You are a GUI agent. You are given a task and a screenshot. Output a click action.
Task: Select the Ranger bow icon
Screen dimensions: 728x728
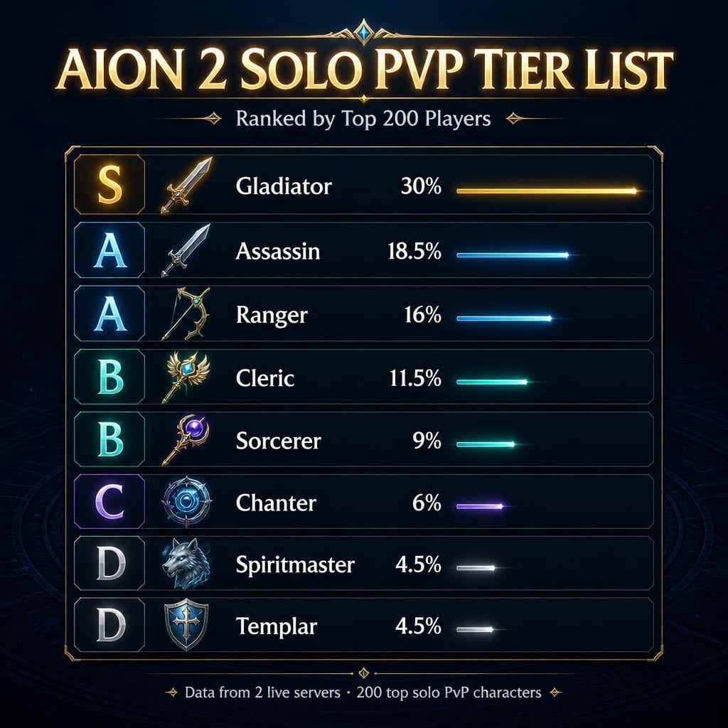186,314
